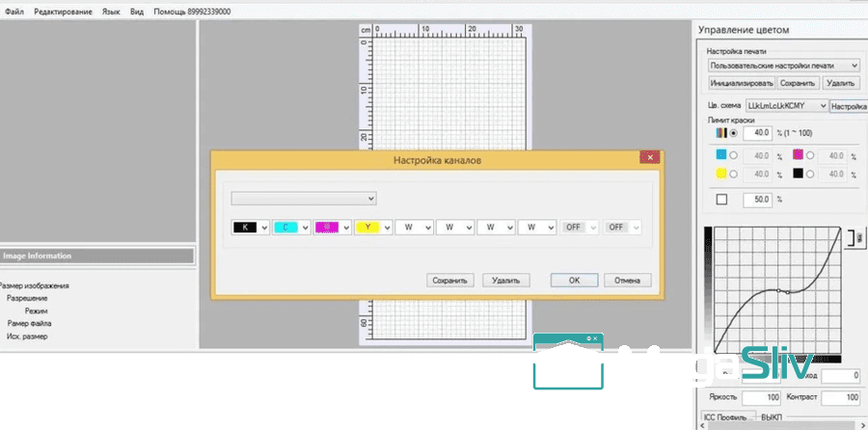Screen dimensions: 868x430
Task: Close the Настройка каналов dialog
Action: tap(652, 158)
